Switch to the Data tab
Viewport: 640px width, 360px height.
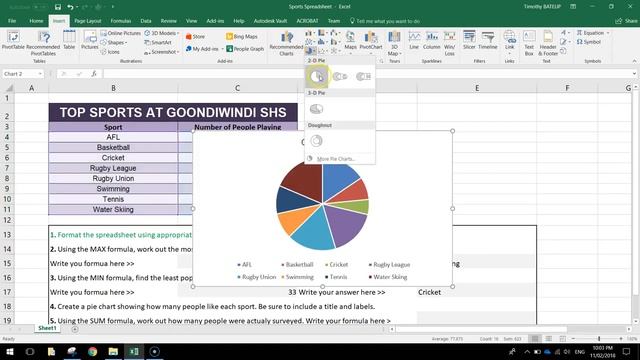[x=146, y=21]
